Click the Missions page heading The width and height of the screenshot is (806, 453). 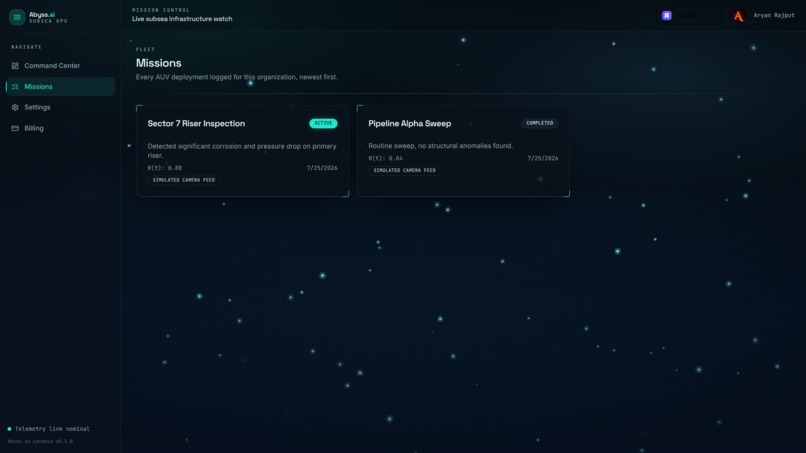coord(158,63)
